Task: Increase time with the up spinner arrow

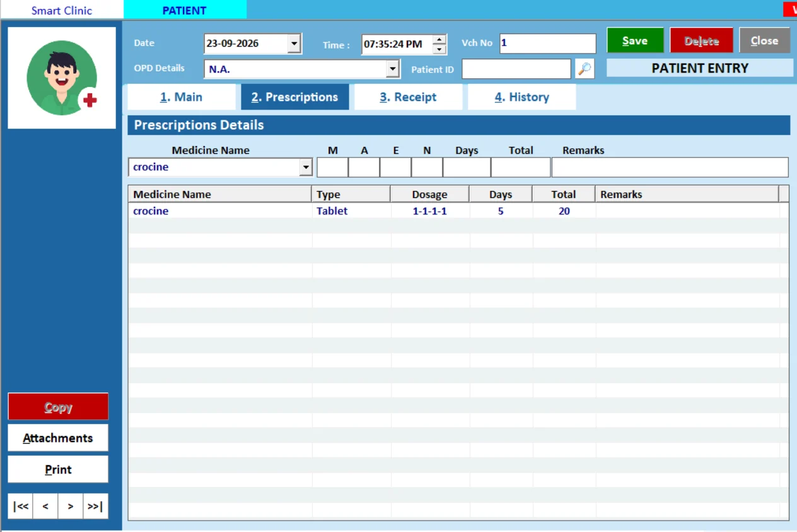Action: [x=439, y=39]
